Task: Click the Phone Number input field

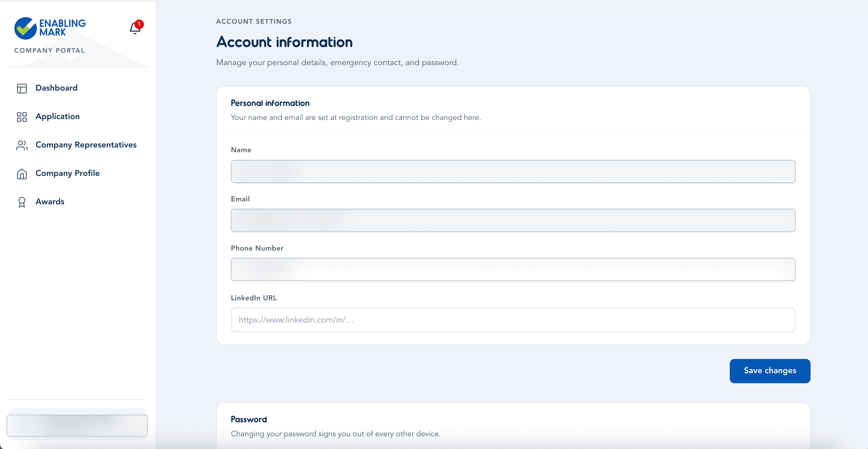Action: [513, 269]
